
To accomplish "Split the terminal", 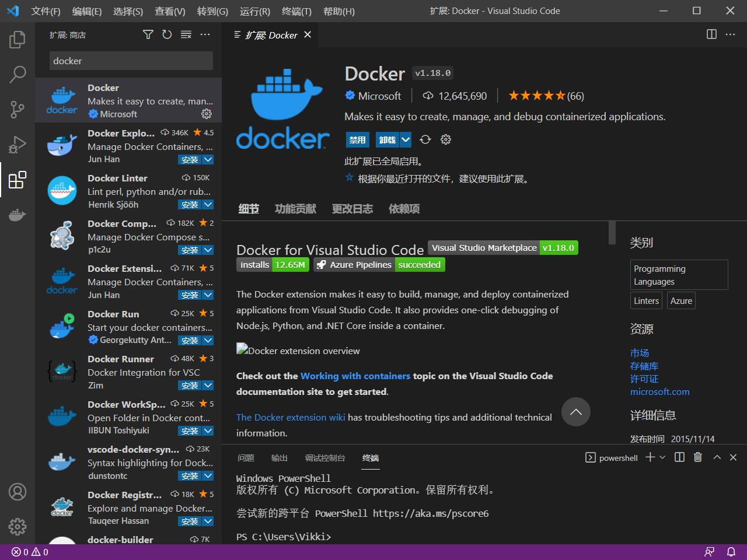I will point(679,457).
